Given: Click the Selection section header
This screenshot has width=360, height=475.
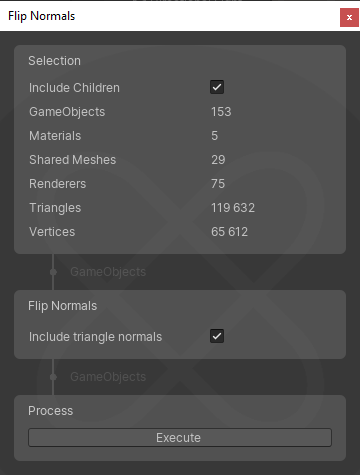Looking at the screenshot, I should pyautogui.click(x=54, y=61).
